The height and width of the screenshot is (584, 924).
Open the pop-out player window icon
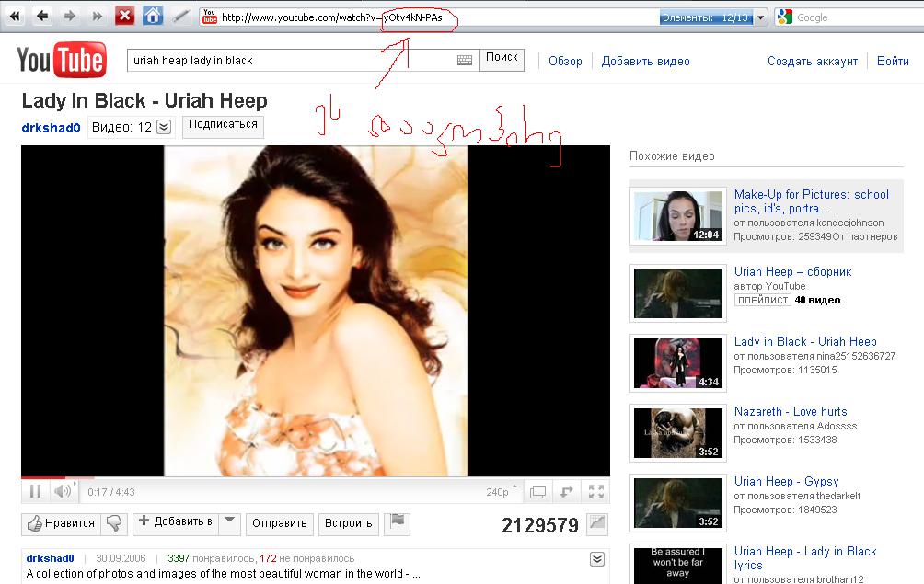click(x=537, y=492)
